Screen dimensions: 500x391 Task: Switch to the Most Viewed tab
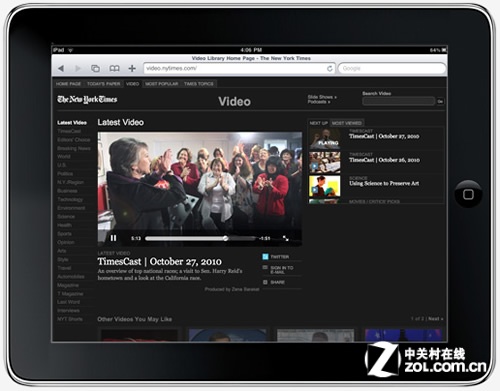[347, 123]
